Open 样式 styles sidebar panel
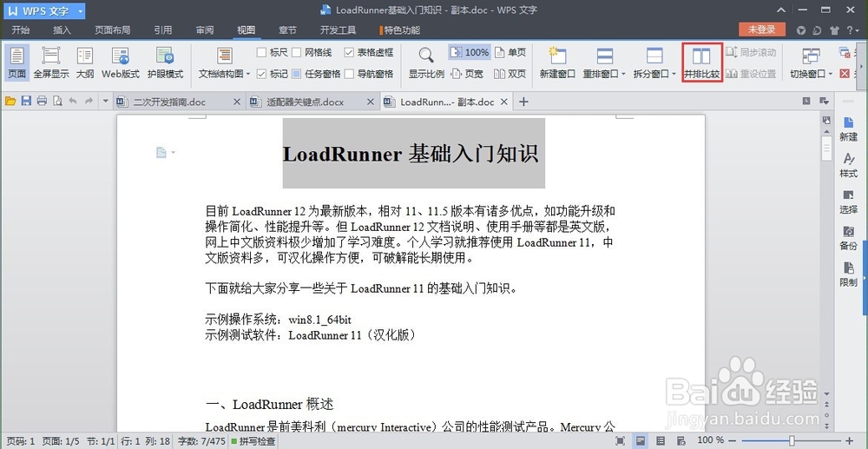 coord(848,165)
